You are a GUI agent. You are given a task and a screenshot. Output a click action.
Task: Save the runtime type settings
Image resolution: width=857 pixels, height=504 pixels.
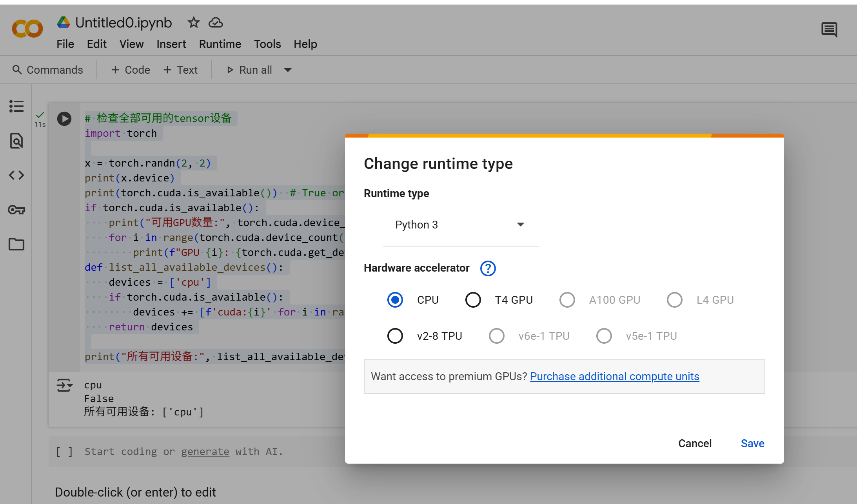click(752, 443)
